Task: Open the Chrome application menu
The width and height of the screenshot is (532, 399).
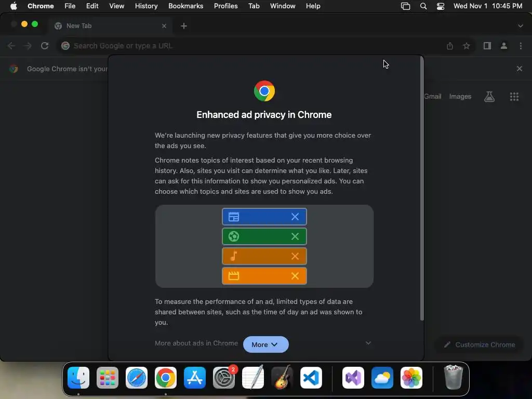Action: pyautogui.click(x=41, y=6)
